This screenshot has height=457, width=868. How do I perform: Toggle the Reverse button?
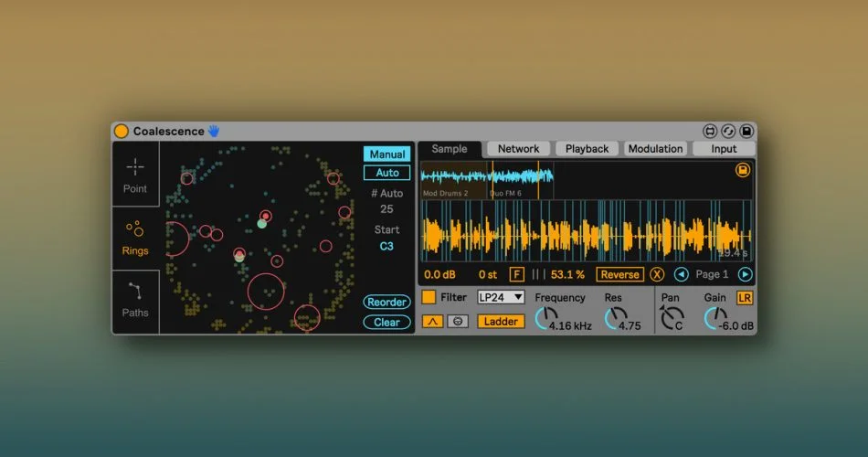click(620, 274)
